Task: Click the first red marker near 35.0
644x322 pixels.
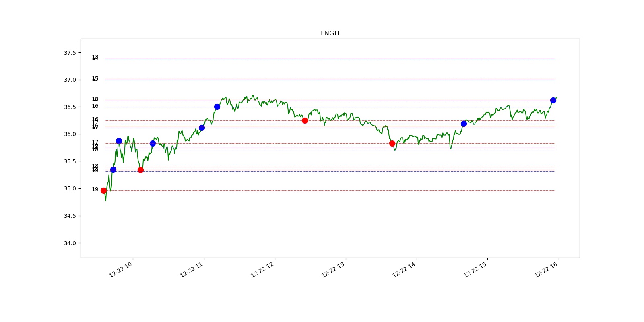Action: click(103, 190)
